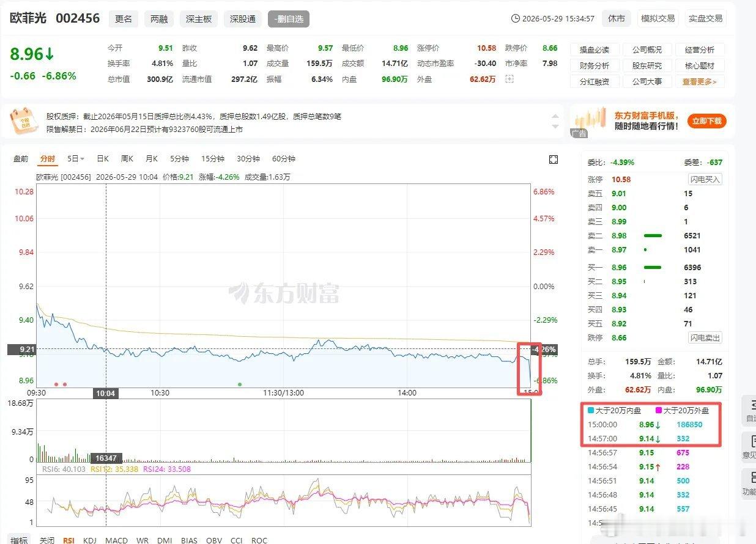Screen dimensions: 756x544
Task: Select the RSI indicator
Action: tap(69, 540)
